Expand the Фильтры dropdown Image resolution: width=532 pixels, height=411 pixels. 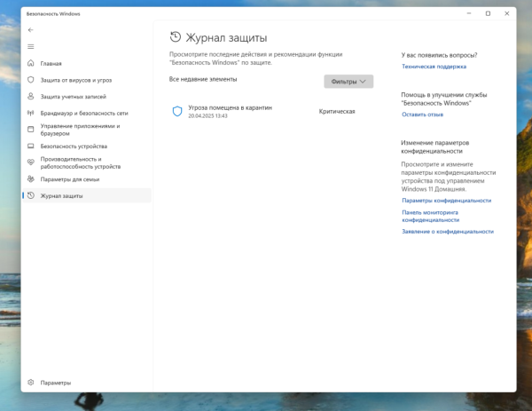point(348,82)
